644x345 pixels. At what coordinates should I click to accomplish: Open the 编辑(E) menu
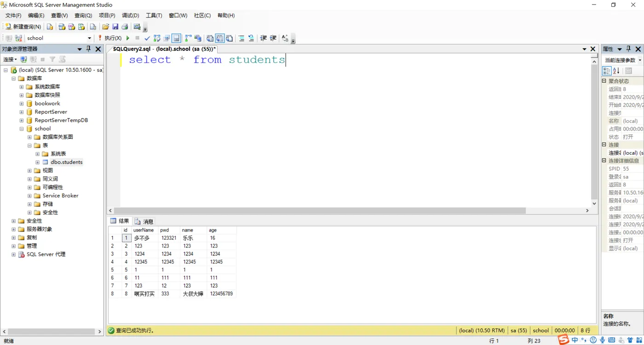(x=36, y=15)
